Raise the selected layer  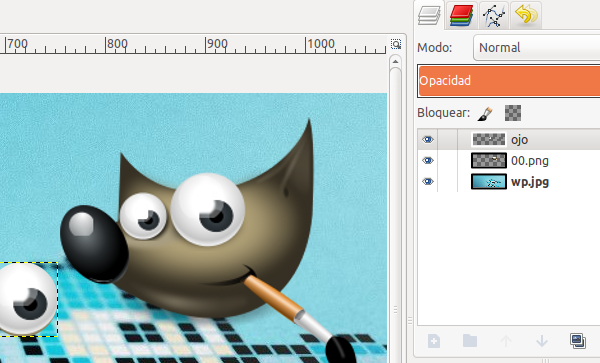506,341
